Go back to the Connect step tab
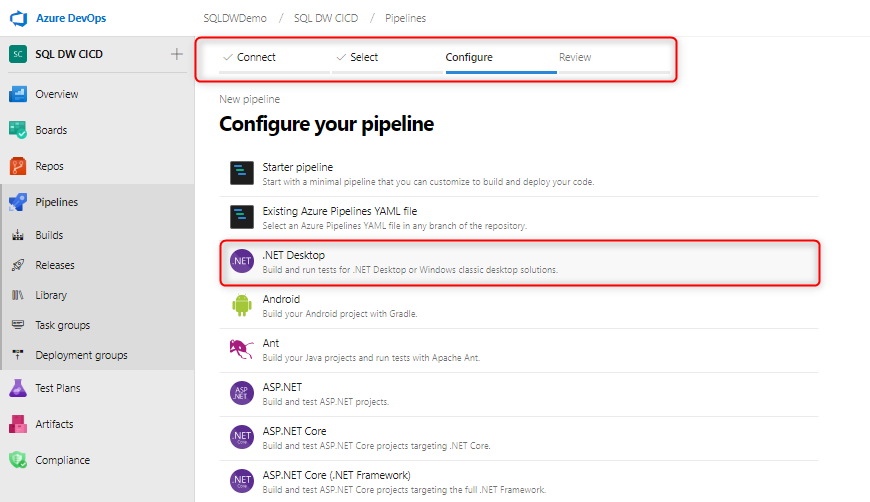 (x=274, y=58)
